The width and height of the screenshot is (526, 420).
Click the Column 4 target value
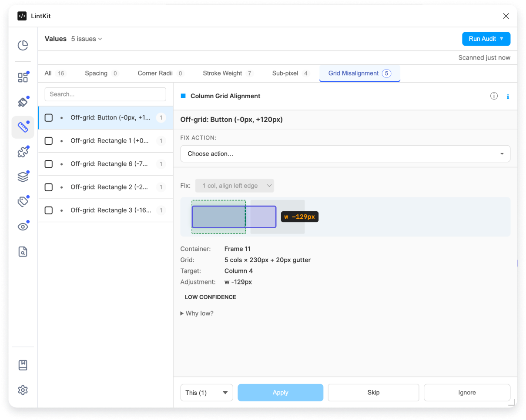click(x=238, y=271)
